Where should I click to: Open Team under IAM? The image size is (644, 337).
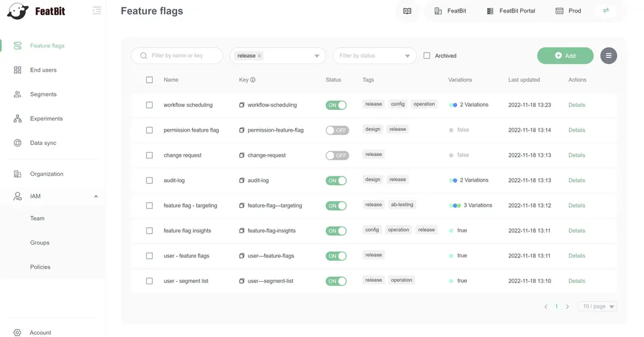(x=37, y=219)
